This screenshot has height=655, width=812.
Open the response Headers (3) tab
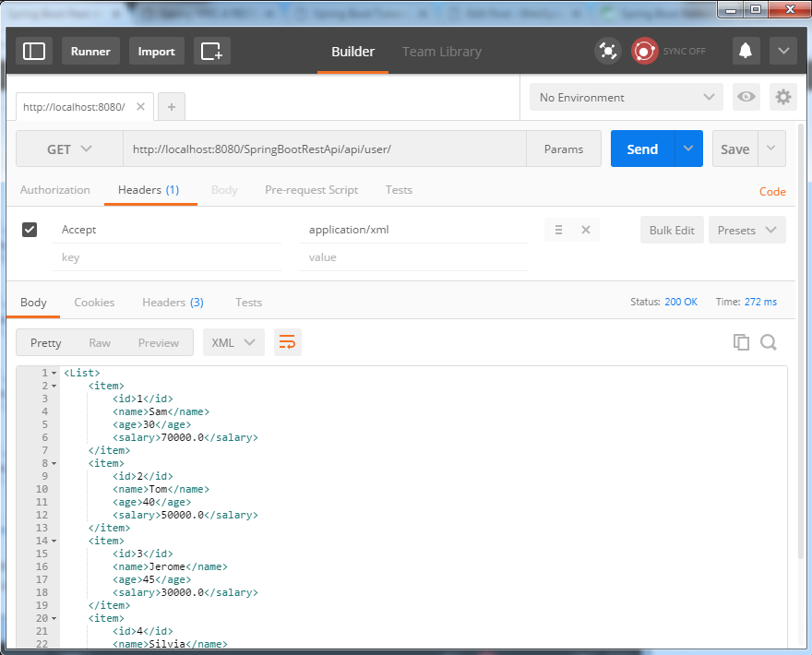(x=173, y=302)
